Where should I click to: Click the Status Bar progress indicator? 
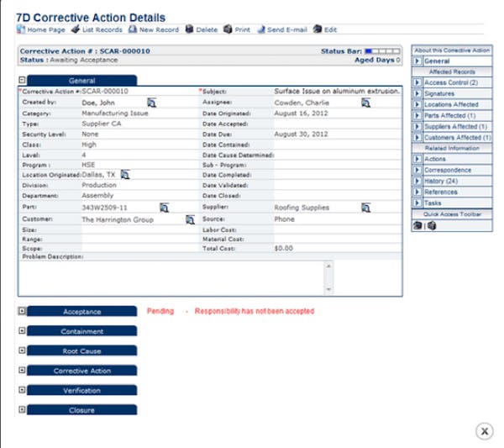coord(382,51)
